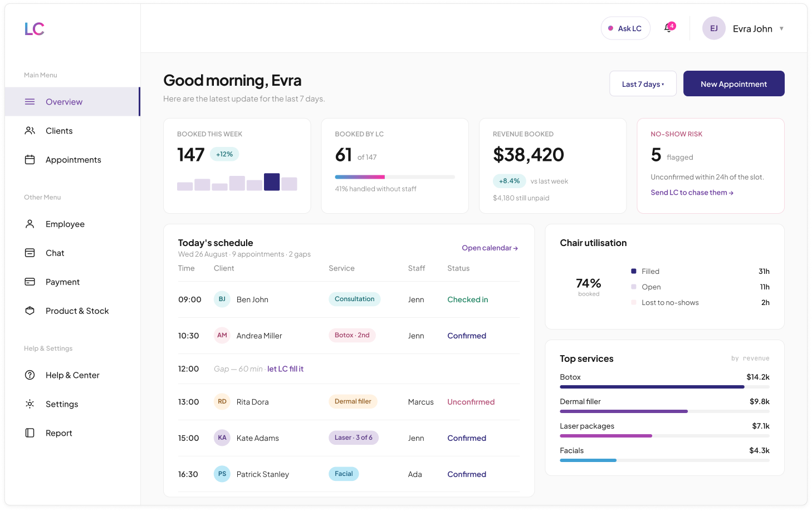This screenshot has height=511, width=812.
Task: Open Appointments from the sidebar
Action: tap(72, 160)
